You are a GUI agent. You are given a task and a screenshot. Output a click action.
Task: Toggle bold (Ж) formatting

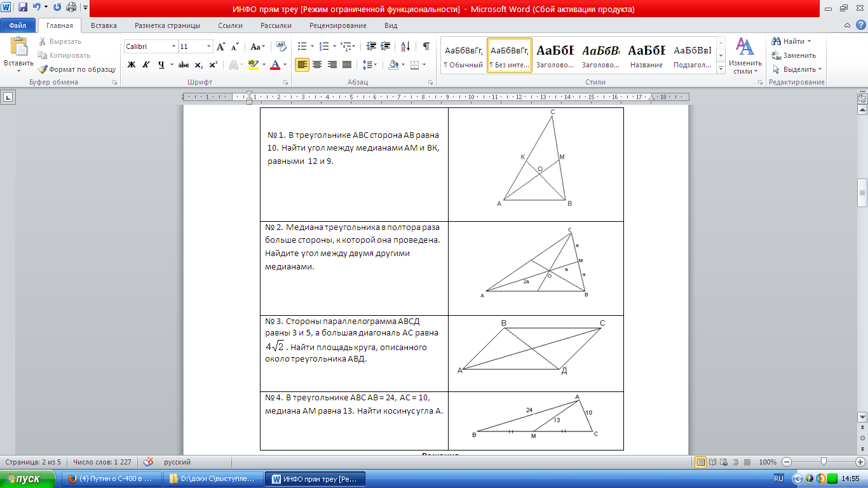pos(132,65)
